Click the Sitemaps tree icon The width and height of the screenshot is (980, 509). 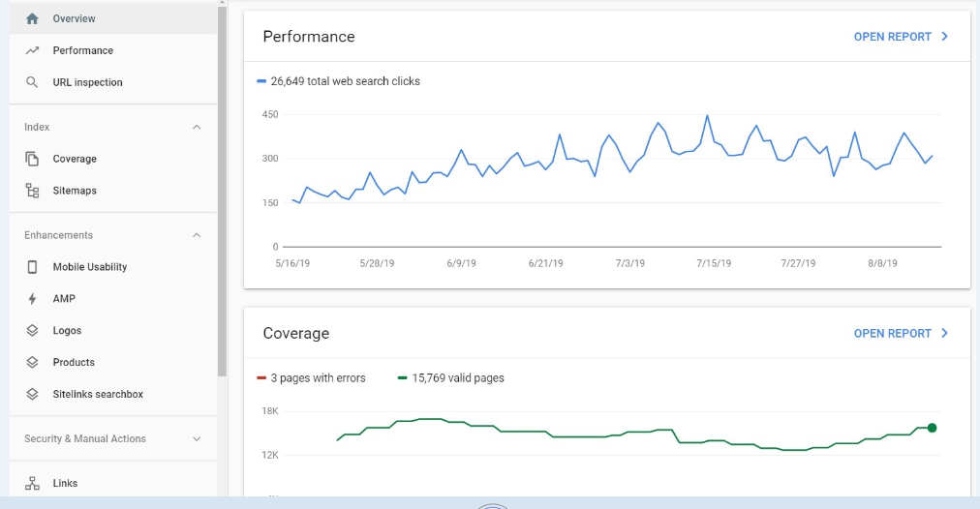[32, 191]
